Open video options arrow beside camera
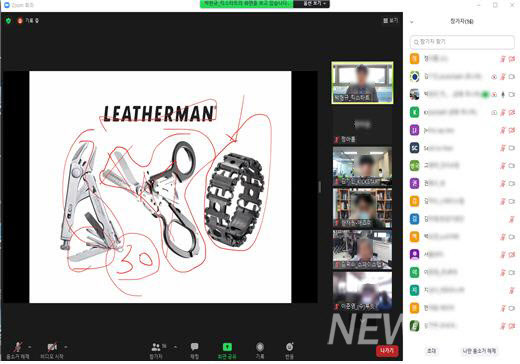The width and height of the screenshot is (520, 364). (x=66, y=347)
